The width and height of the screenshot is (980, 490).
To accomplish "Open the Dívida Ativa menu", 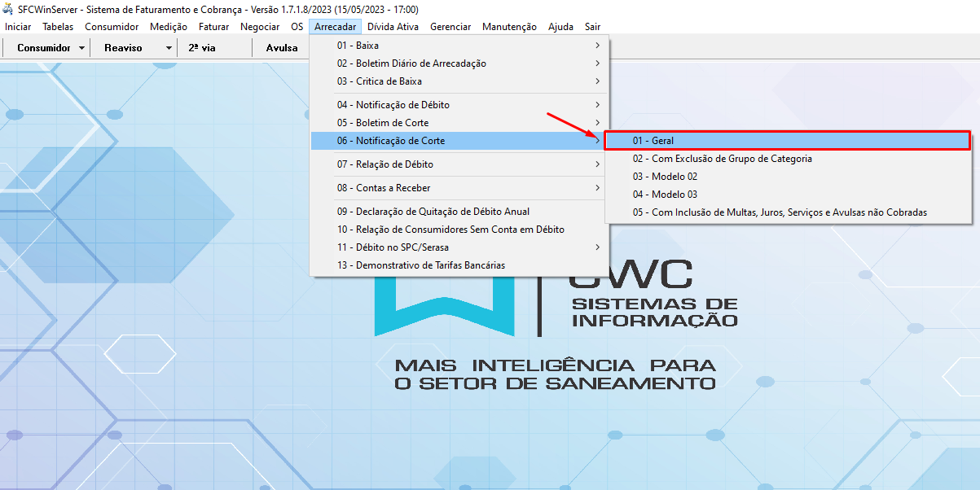I will (393, 27).
